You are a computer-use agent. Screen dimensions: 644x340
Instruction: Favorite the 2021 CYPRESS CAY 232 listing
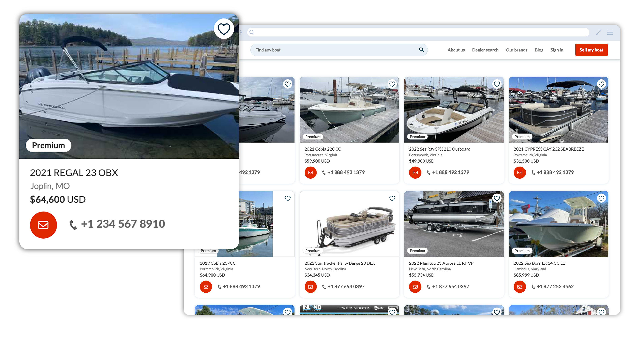coord(601,84)
